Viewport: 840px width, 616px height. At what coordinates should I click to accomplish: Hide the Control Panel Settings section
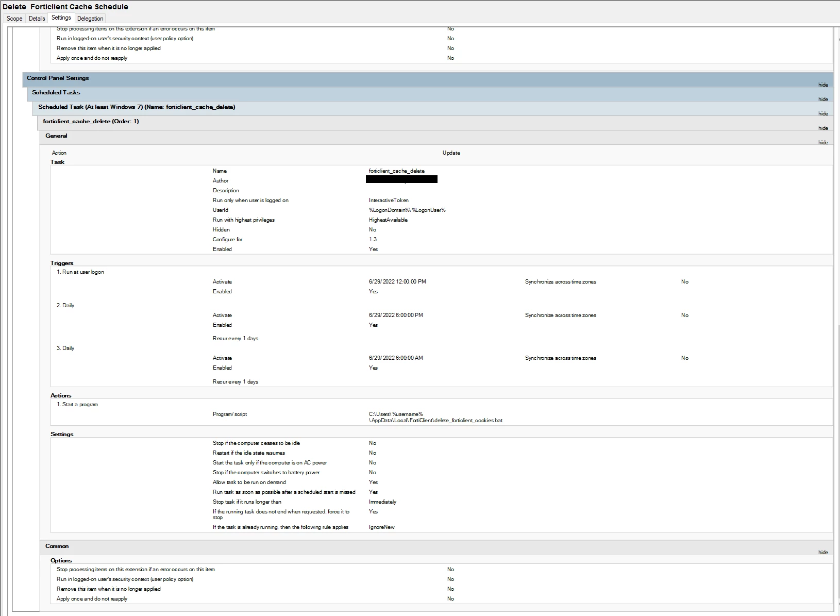(x=823, y=85)
